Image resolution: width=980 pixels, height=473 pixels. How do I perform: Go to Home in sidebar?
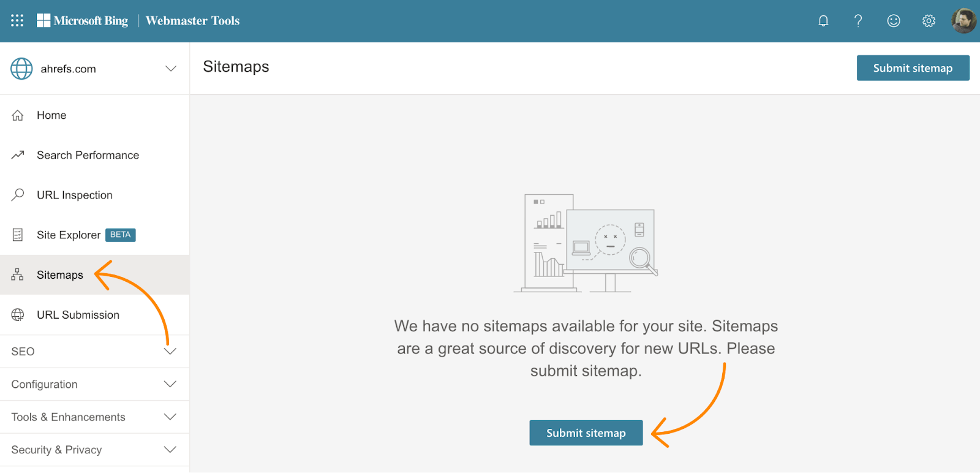coord(51,115)
